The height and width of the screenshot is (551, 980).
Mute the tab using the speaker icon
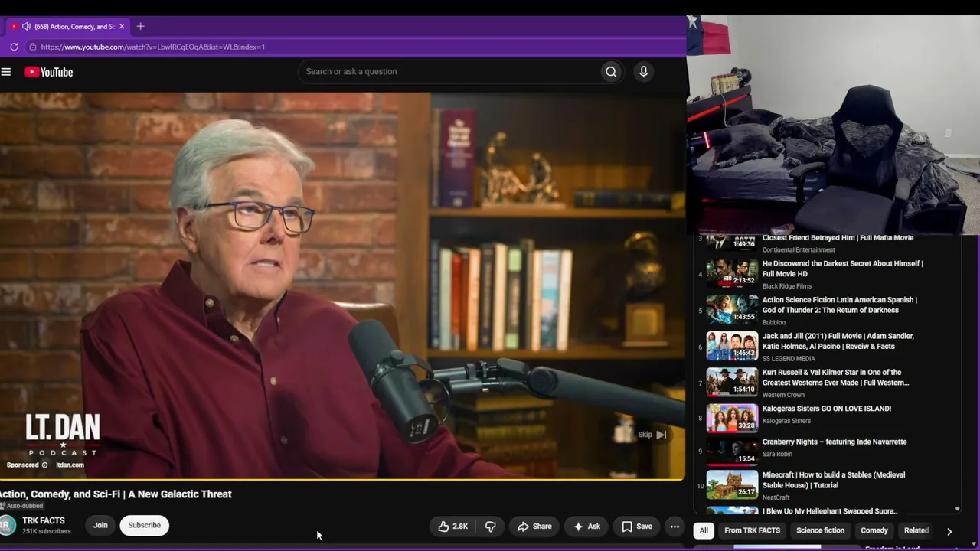click(26, 26)
